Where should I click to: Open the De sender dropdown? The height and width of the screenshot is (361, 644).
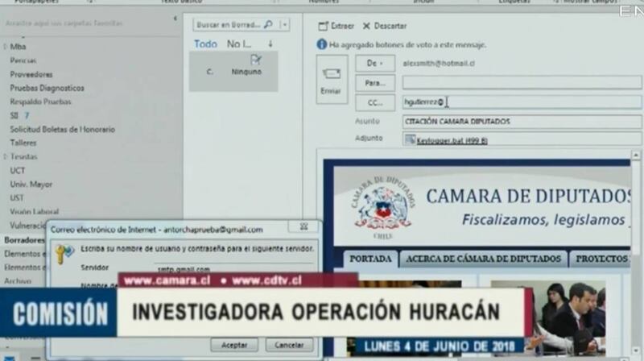pos(374,63)
